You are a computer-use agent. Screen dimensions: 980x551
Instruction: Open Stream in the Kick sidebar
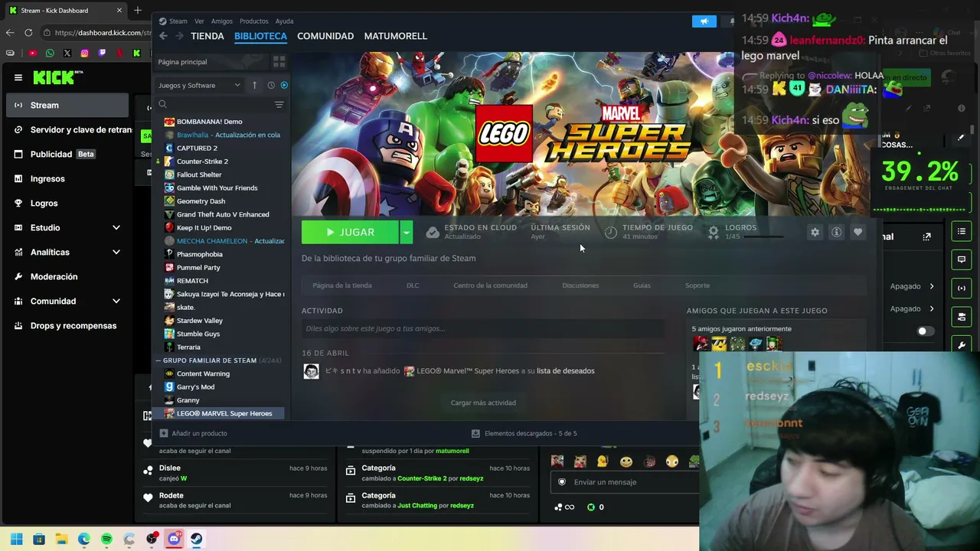tap(67, 105)
